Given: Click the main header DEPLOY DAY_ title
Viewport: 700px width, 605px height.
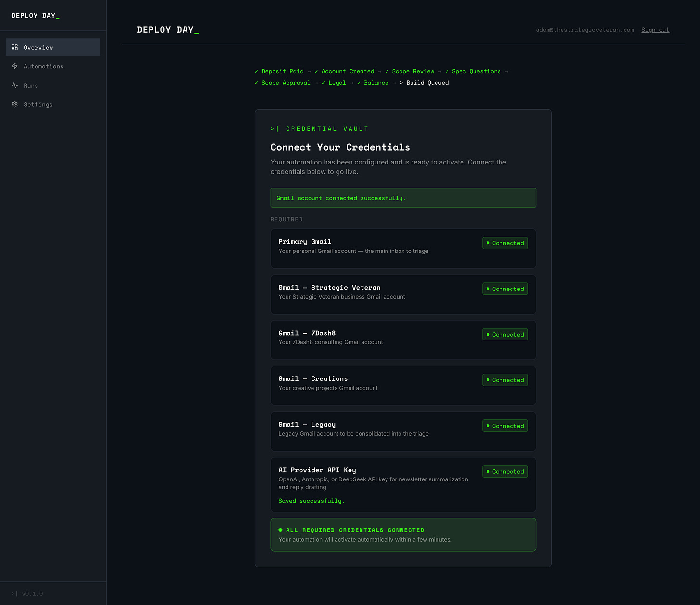Looking at the screenshot, I should point(168,30).
